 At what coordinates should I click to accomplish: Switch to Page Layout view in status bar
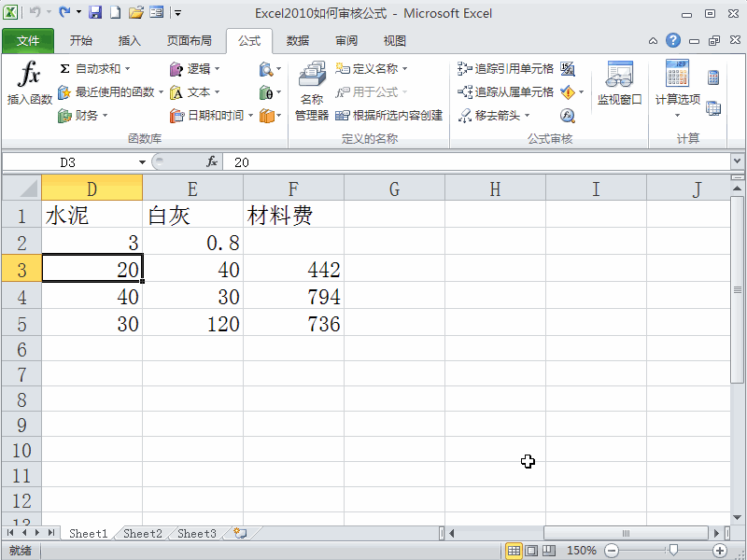click(532, 551)
